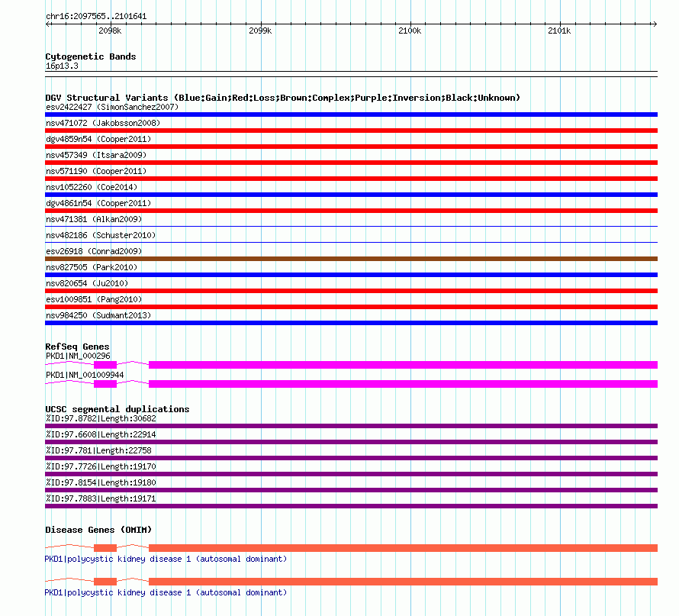Open nsv820654 (Ju2010) variant label

[87, 283]
